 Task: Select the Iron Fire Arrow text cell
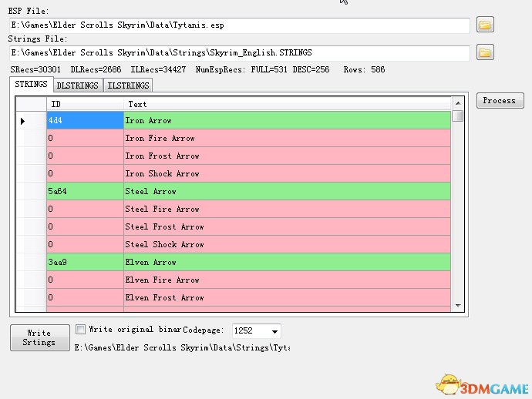288,139
